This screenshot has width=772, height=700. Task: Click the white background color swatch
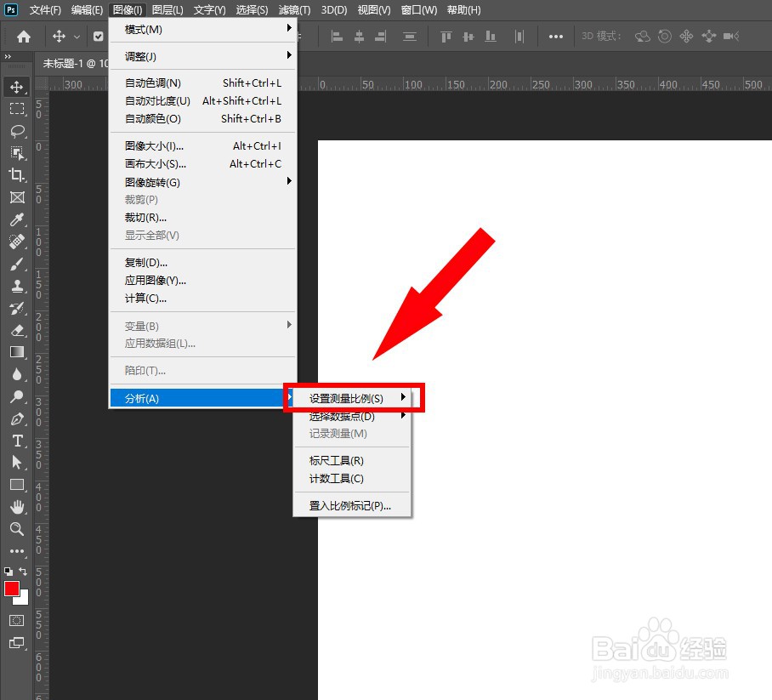pyautogui.click(x=23, y=599)
